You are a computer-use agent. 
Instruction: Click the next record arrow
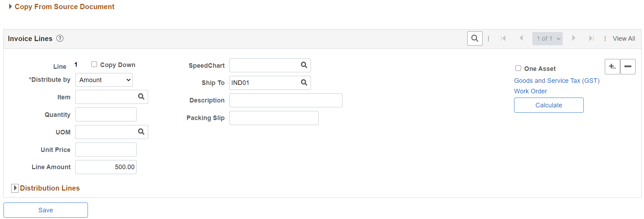pyautogui.click(x=574, y=38)
